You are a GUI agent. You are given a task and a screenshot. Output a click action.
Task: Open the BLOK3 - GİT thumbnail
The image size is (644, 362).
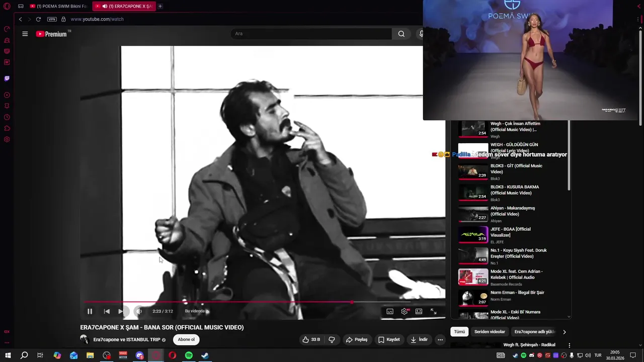[473, 171]
